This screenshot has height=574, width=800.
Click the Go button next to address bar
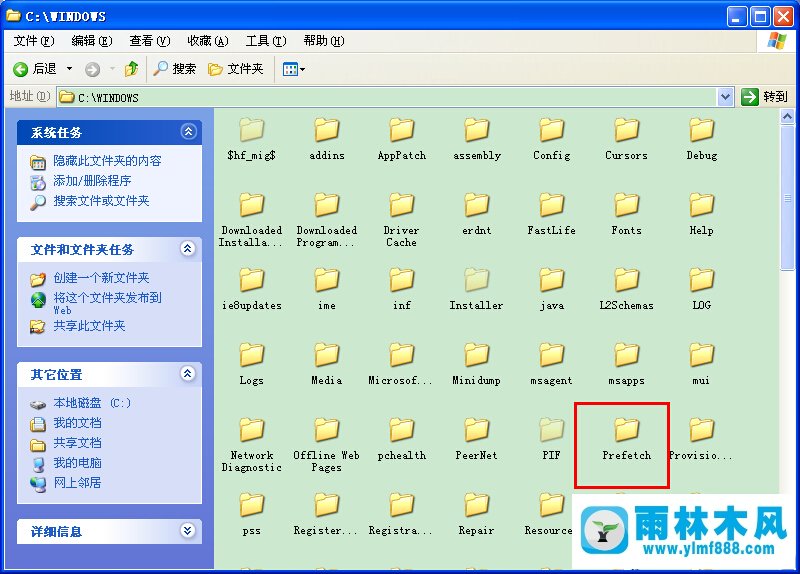point(764,96)
